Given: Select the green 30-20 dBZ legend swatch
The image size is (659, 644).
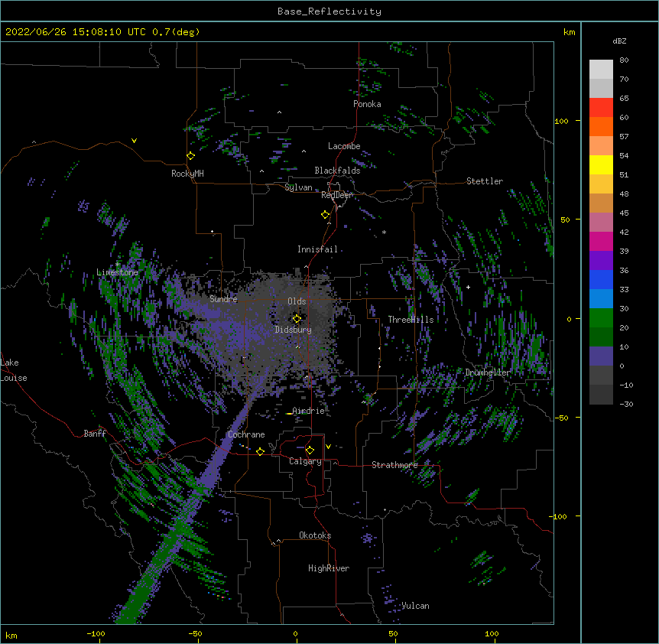Looking at the screenshot, I should tap(601, 318).
